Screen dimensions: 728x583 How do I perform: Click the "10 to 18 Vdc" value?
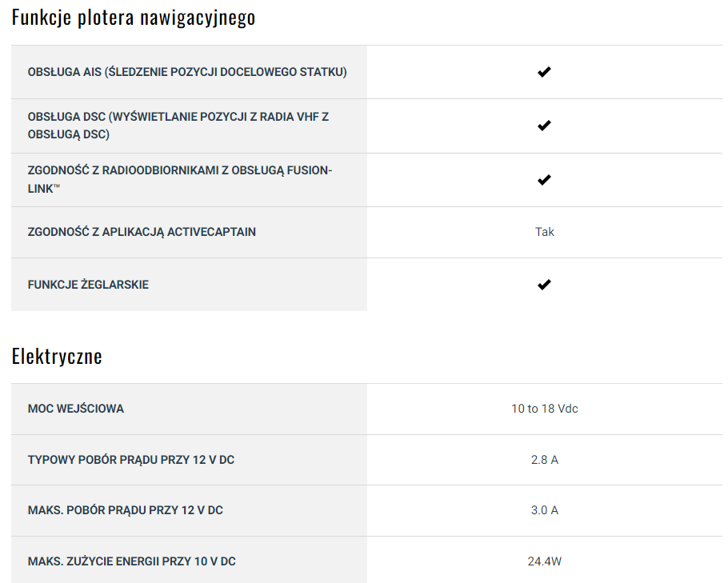(545, 409)
